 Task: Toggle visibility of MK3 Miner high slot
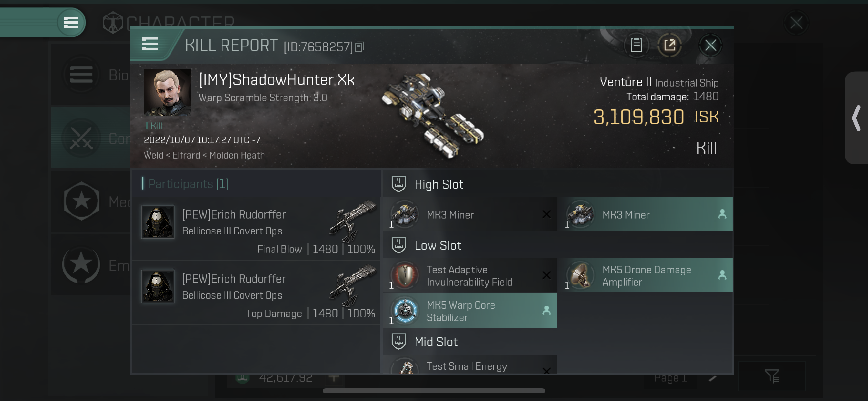point(547,215)
